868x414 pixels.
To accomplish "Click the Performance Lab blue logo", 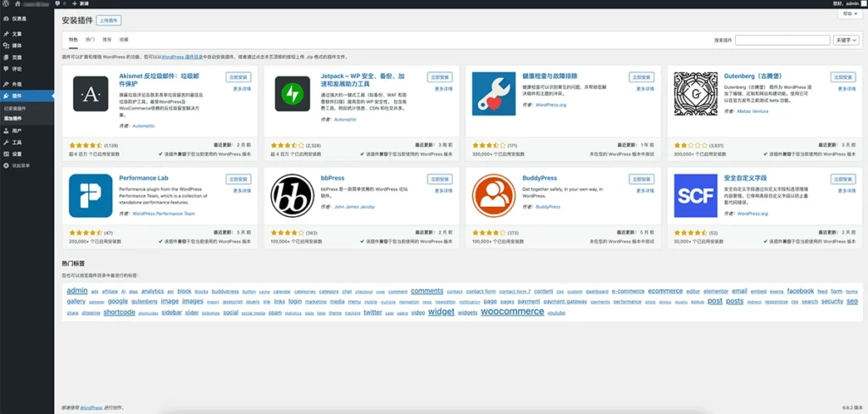I will pos(91,196).
